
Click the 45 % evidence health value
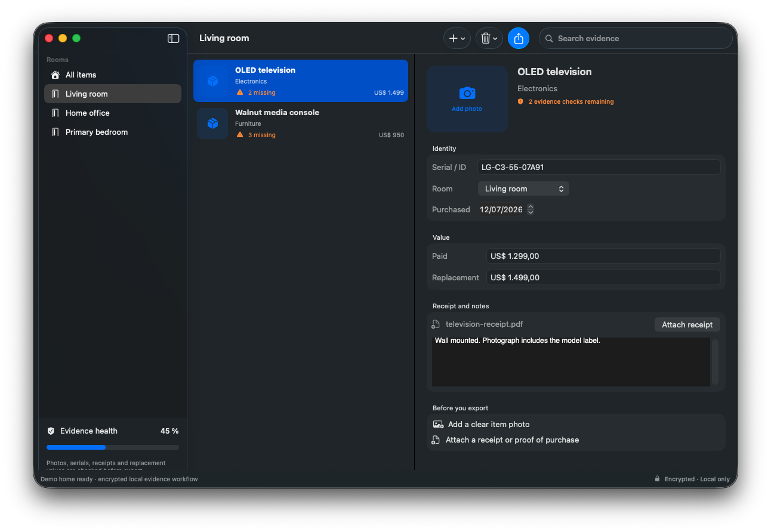point(169,431)
